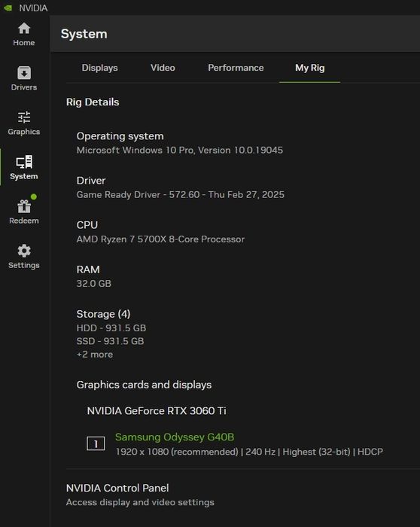Expand '+2 more' storage entries
The width and height of the screenshot is (420, 527).
coord(95,355)
